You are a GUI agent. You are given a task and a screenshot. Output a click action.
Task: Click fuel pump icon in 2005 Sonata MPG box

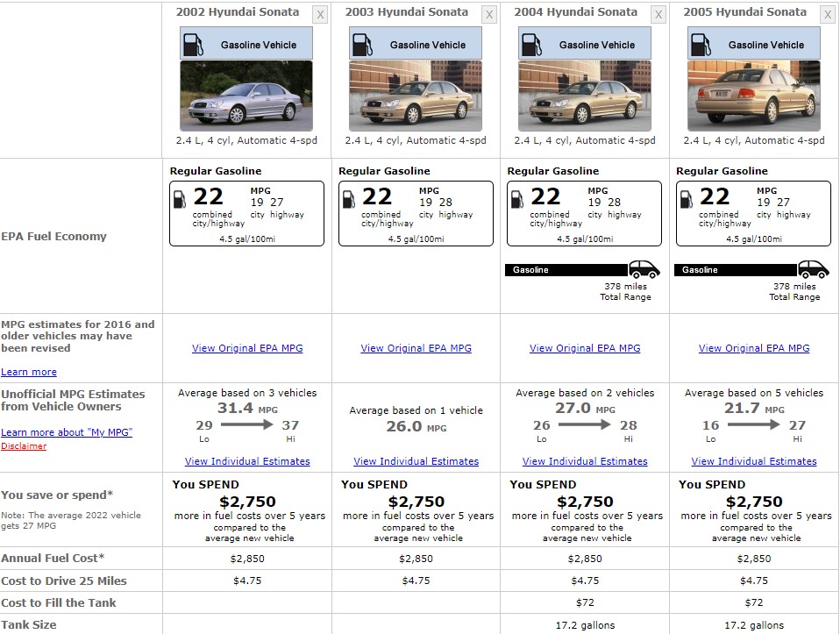pos(687,199)
